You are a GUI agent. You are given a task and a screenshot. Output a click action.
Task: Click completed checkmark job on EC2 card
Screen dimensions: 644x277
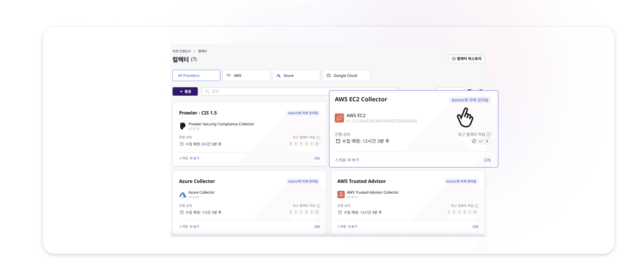(480, 141)
